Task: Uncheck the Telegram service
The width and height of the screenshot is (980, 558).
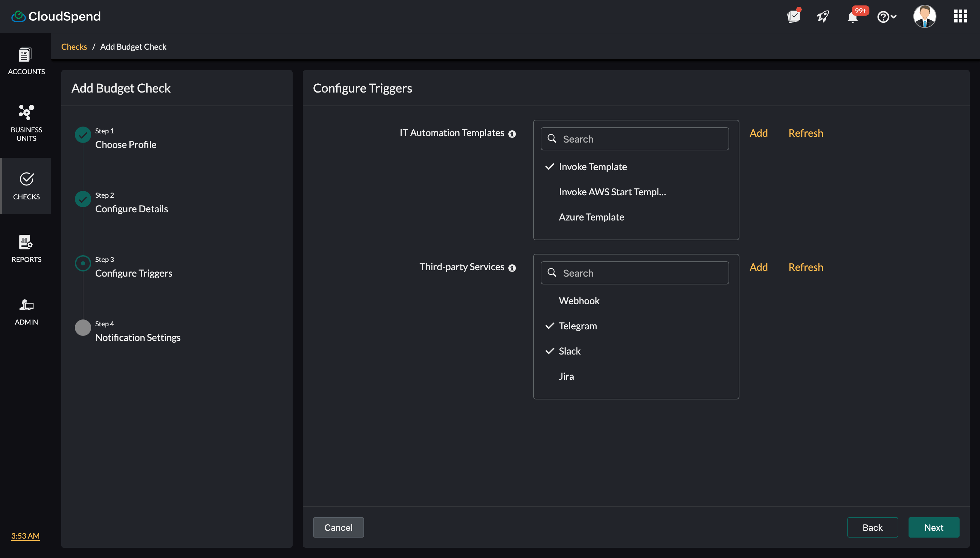Action: pyautogui.click(x=577, y=326)
